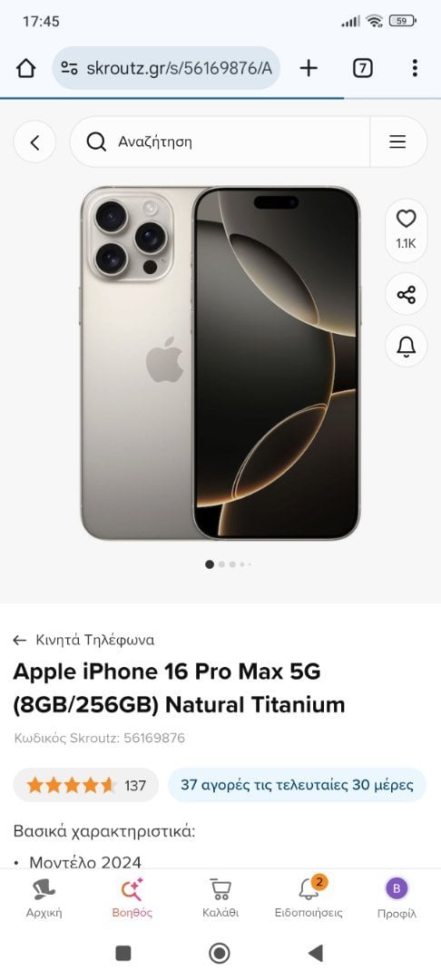This screenshot has height=980, width=441.
Task: Tap the iPhone 16 Pro Max product image
Action: pyautogui.click(x=220, y=363)
